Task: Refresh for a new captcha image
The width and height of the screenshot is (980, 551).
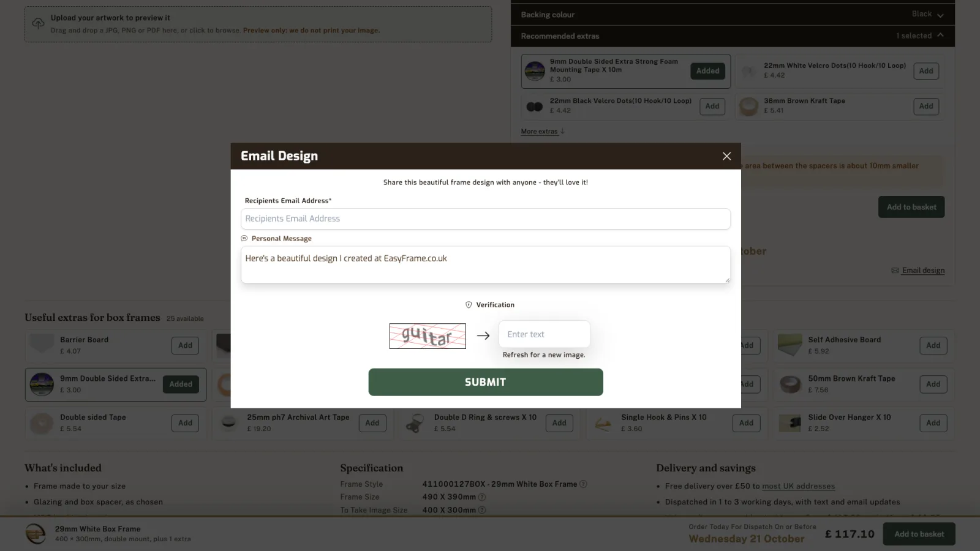Action: coord(544,355)
